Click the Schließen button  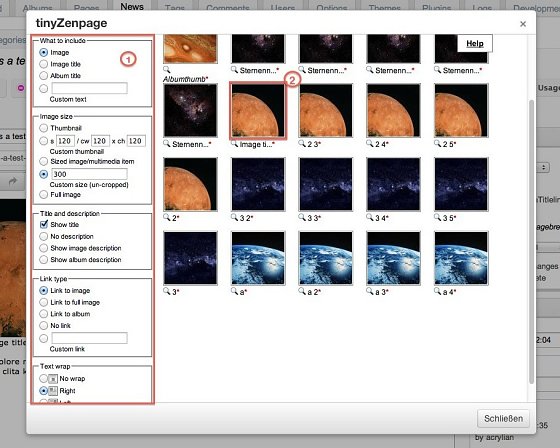click(x=503, y=418)
